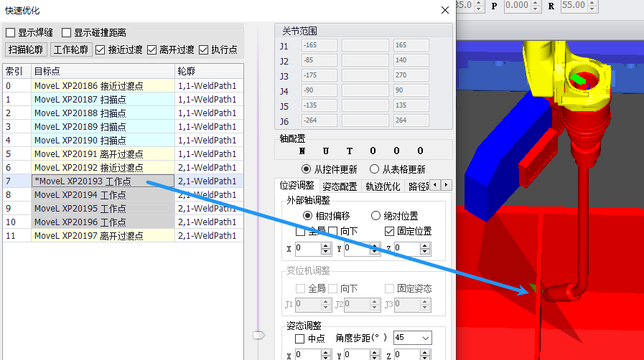Decrease external axis Y value with down arrow
The image size is (644, 360).
tap(375, 252)
